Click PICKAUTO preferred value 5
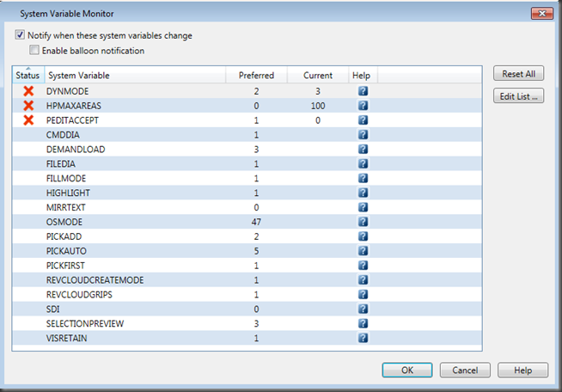Image resolution: width=562 pixels, height=392 pixels. click(256, 251)
